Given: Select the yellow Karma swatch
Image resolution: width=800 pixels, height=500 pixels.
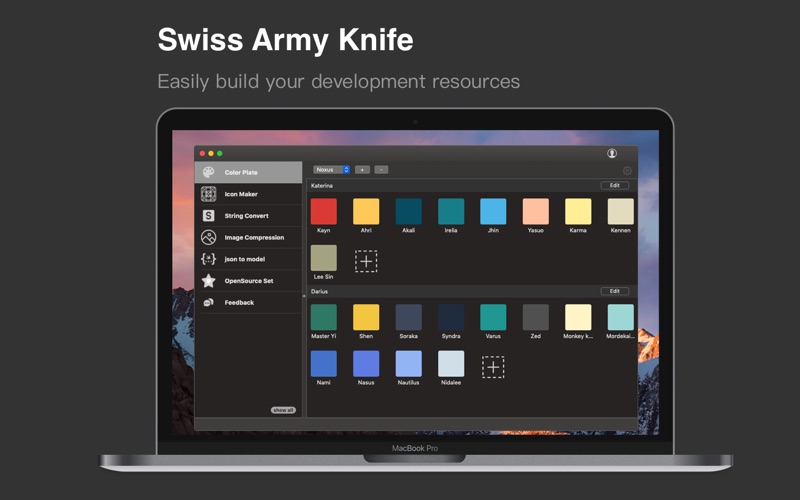Looking at the screenshot, I should [x=578, y=211].
